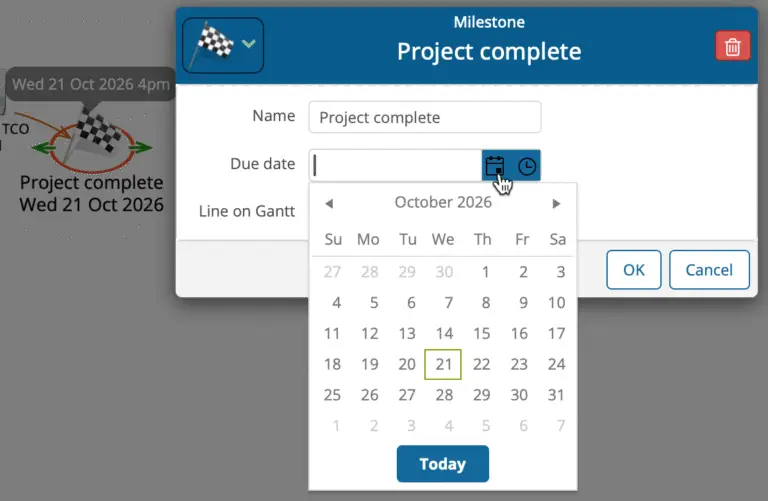This screenshot has width=768, height=501.
Task: Click the checkered flag milestone icon in dialog header
Action: pos(212,44)
